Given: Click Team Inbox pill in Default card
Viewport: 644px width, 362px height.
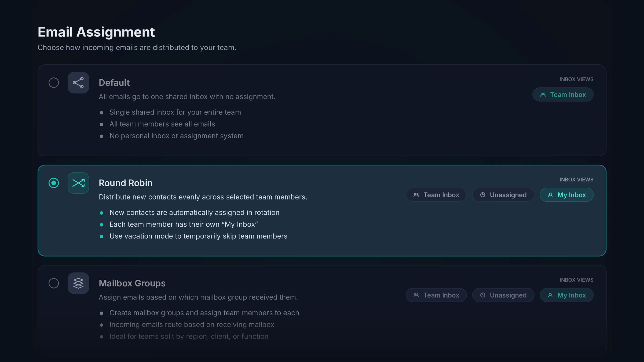Looking at the screenshot, I should click(563, 95).
